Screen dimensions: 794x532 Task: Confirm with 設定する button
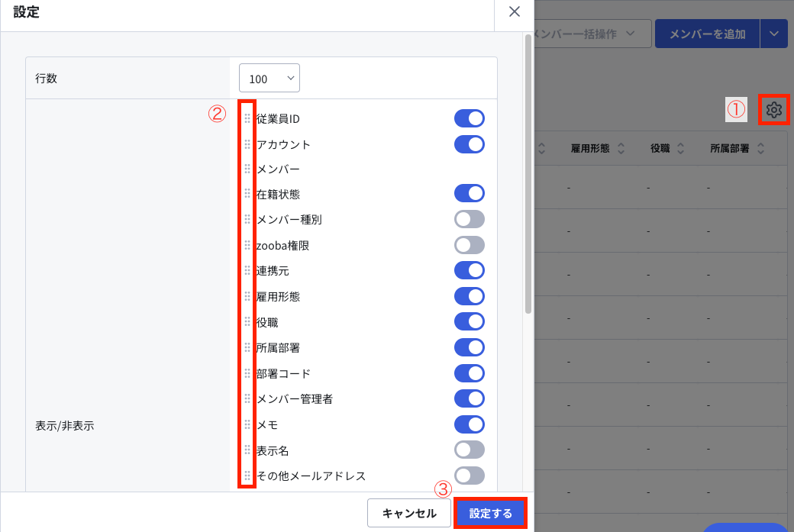[490, 513]
